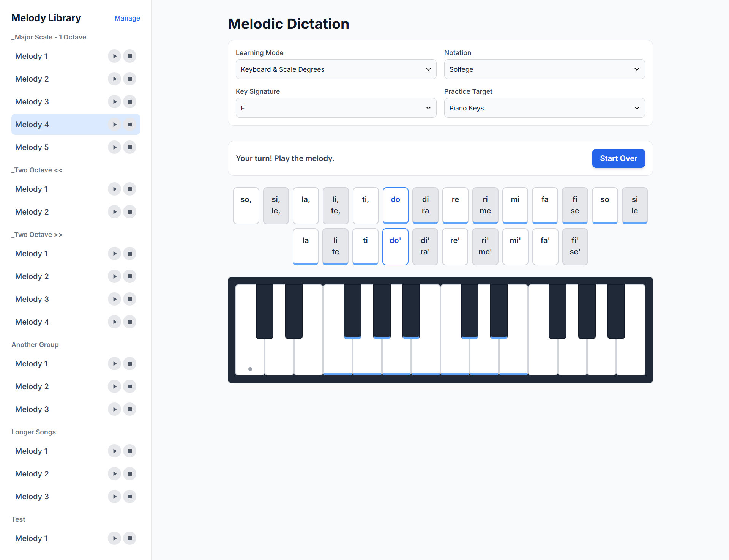Open the Practice Target dropdown
The width and height of the screenshot is (729, 560).
[544, 108]
